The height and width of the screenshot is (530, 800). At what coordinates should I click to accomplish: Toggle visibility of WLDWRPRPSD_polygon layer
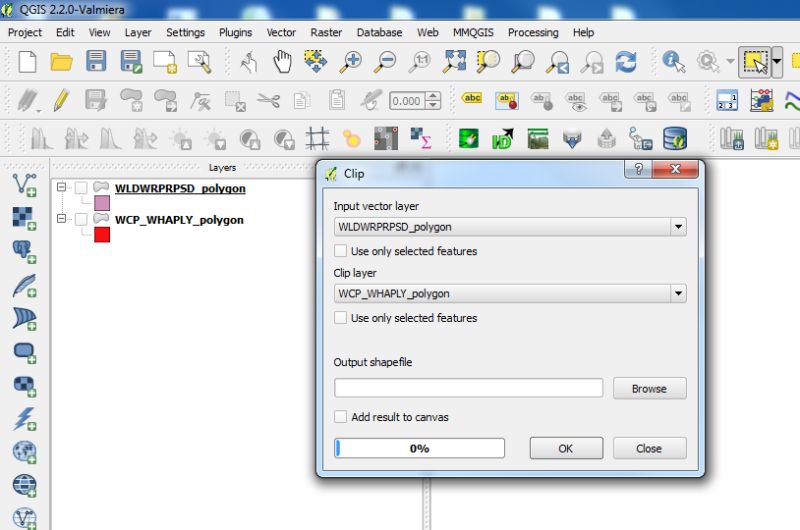pos(81,188)
